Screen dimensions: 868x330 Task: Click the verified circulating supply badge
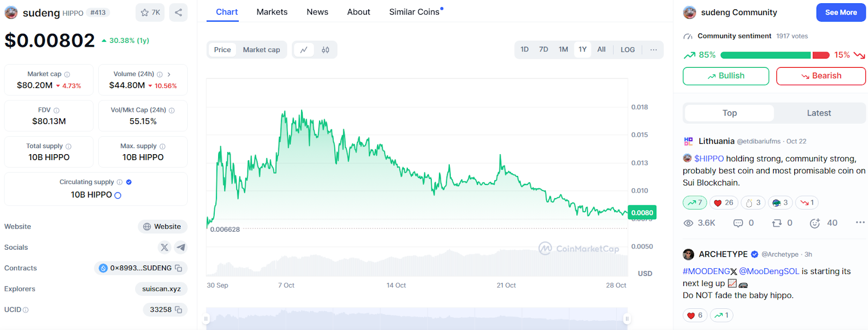pos(129,182)
